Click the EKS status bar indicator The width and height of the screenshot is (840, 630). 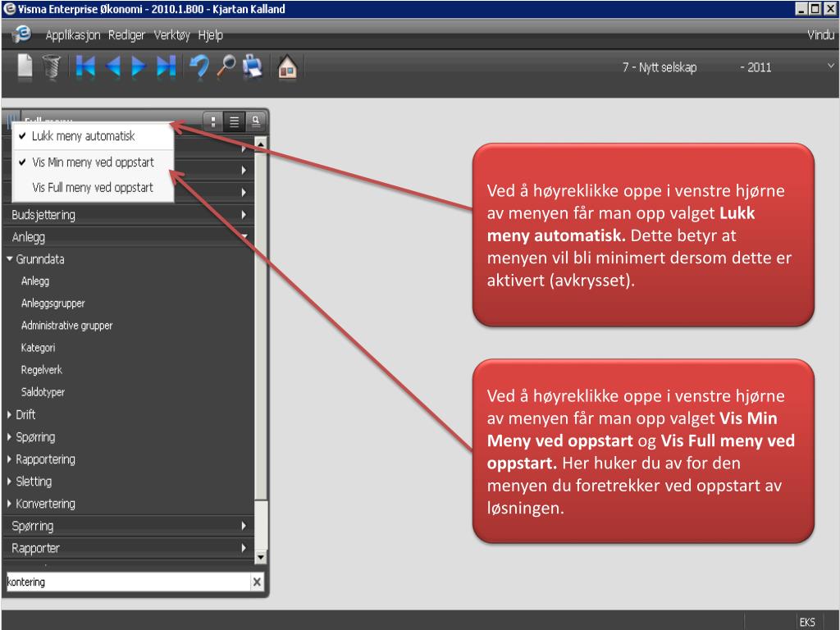click(807, 622)
